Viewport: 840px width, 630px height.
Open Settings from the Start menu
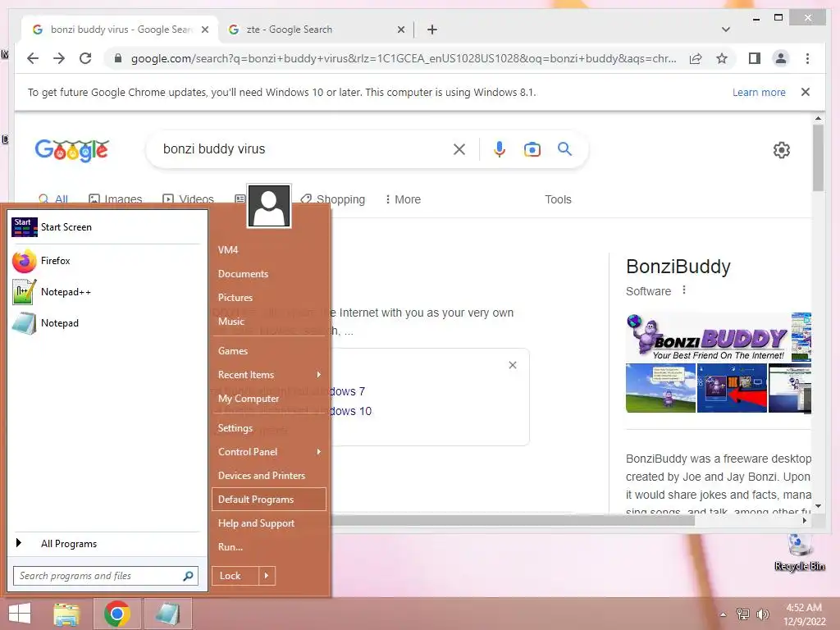click(269, 428)
